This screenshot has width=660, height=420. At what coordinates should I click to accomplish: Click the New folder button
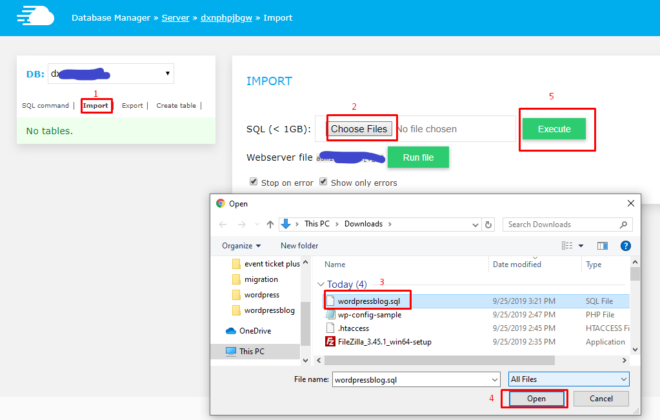pyautogui.click(x=299, y=246)
